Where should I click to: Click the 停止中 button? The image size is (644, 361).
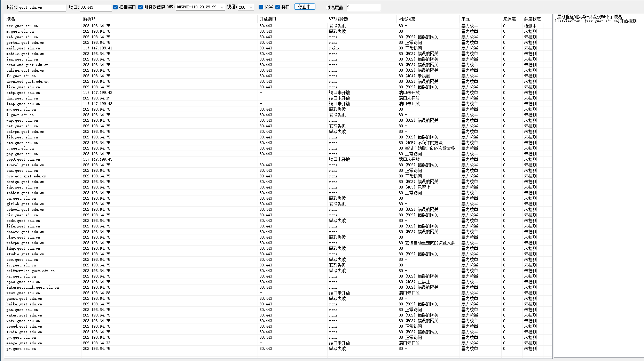[x=304, y=7]
